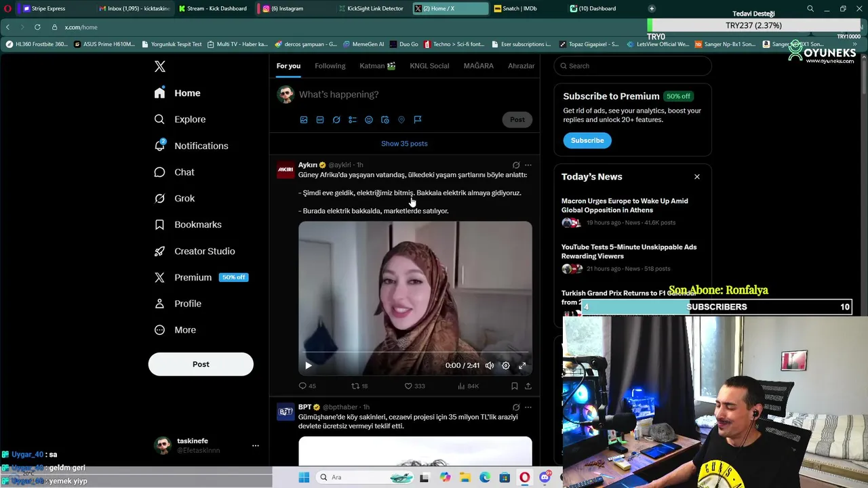Open the Profile page
The image size is (868, 488).
pos(178,304)
